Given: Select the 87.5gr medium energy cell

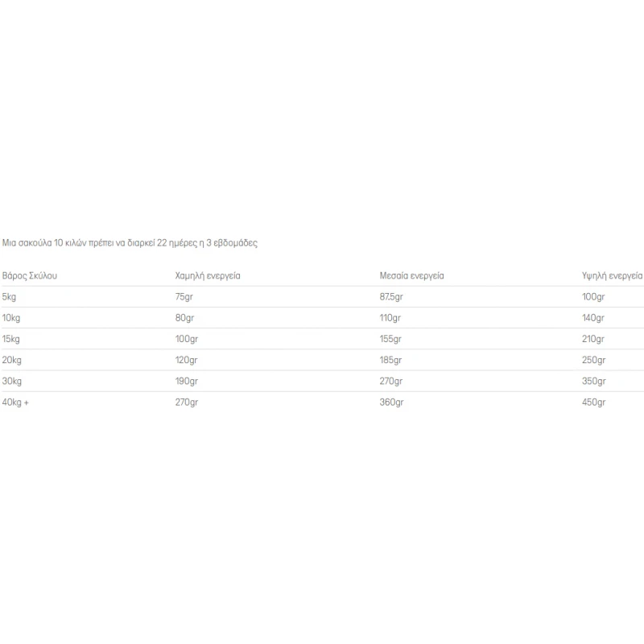Looking at the screenshot, I should pos(391,297).
